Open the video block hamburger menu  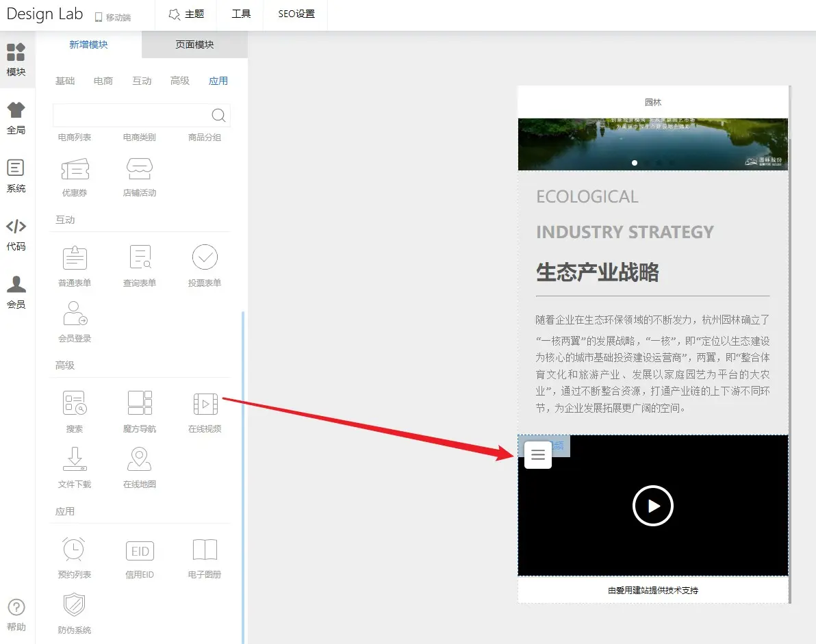538,455
